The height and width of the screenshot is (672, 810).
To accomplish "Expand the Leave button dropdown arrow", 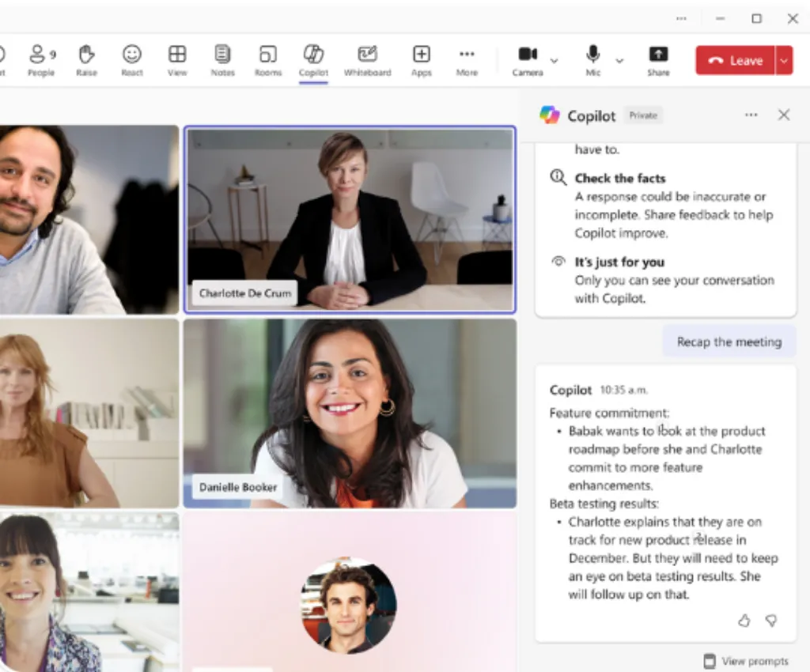I will tap(784, 60).
